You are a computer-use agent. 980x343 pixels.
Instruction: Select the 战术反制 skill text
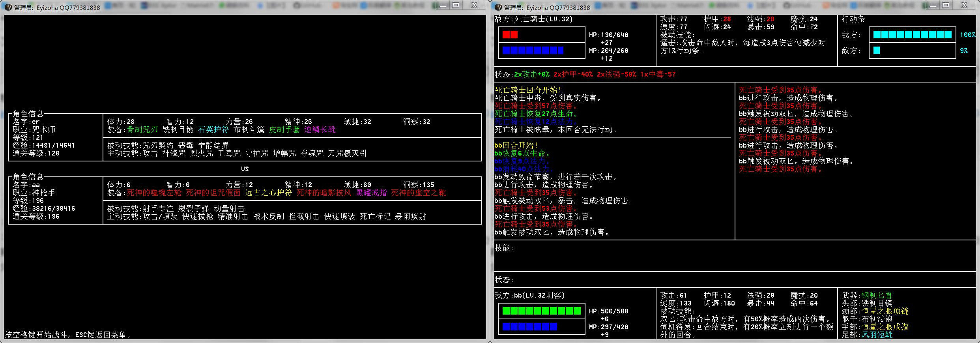pyautogui.click(x=269, y=216)
